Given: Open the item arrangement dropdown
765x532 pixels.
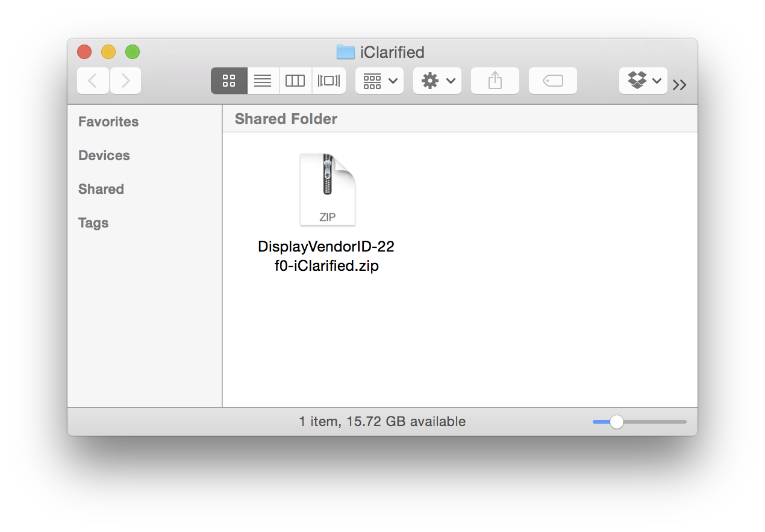Looking at the screenshot, I should [379, 81].
